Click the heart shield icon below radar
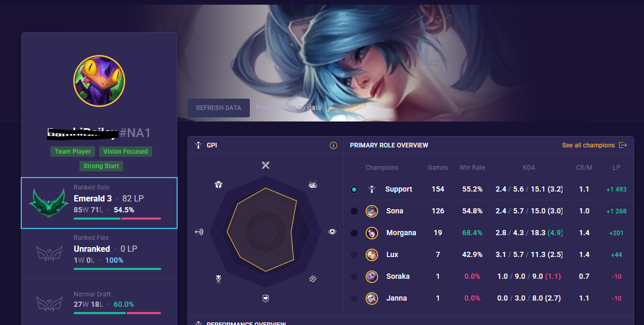644x325 pixels. [x=265, y=298]
